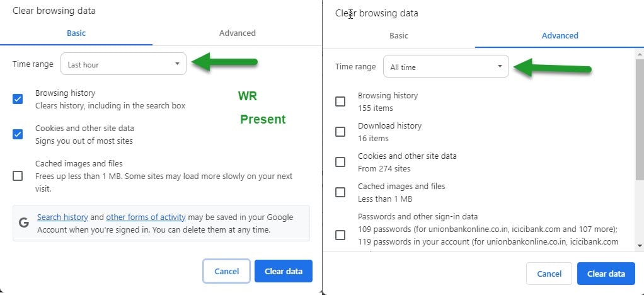Click the scrollbar up arrow in Advanced list

coord(640,54)
